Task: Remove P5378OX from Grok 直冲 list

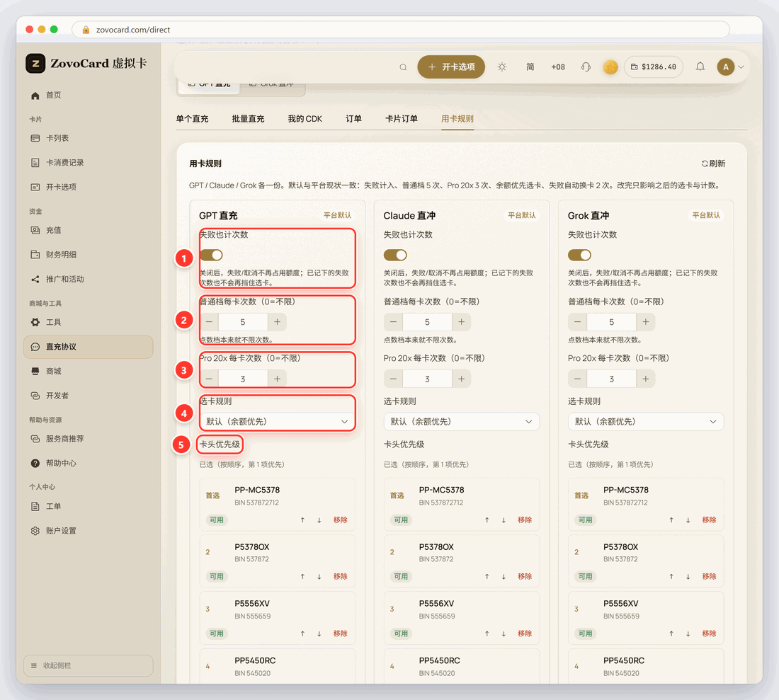Action: tap(709, 577)
